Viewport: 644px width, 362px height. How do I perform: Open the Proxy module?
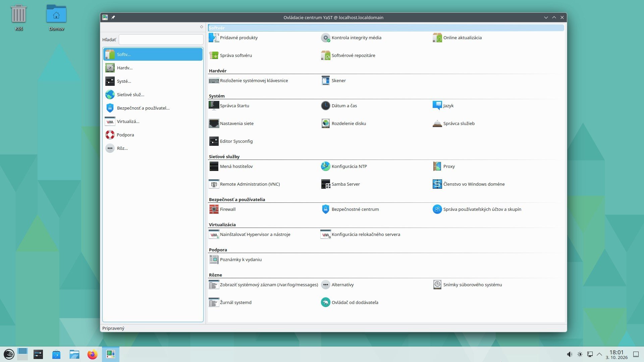click(443, 166)
